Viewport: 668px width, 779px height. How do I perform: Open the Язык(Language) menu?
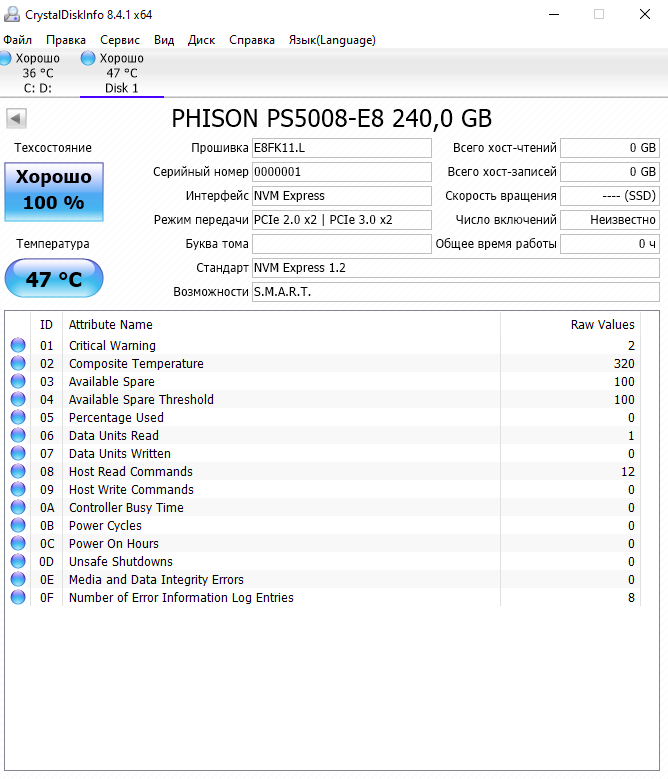pyautogui.click(x=332, y=40)
